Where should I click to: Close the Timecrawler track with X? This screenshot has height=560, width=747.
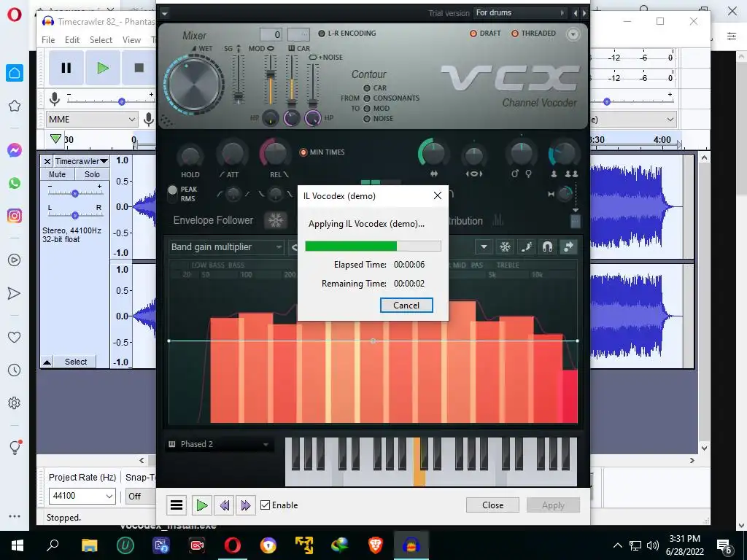(47, 161)
